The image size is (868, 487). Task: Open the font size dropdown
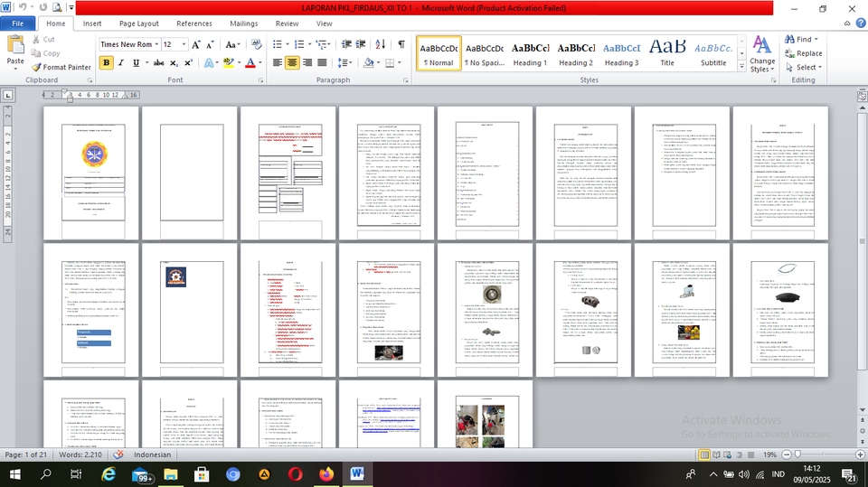tap(184, 44)
